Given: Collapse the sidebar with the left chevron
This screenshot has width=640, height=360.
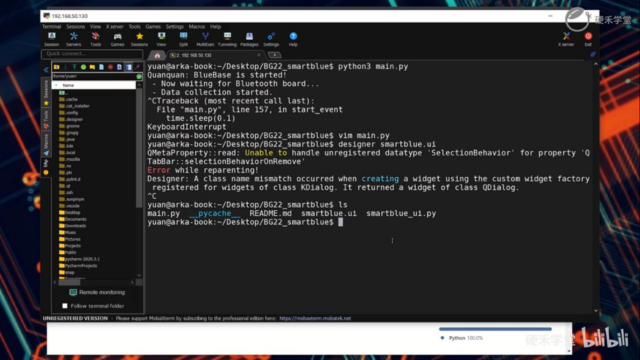Looking at the screenshot, I should [46, 70].
